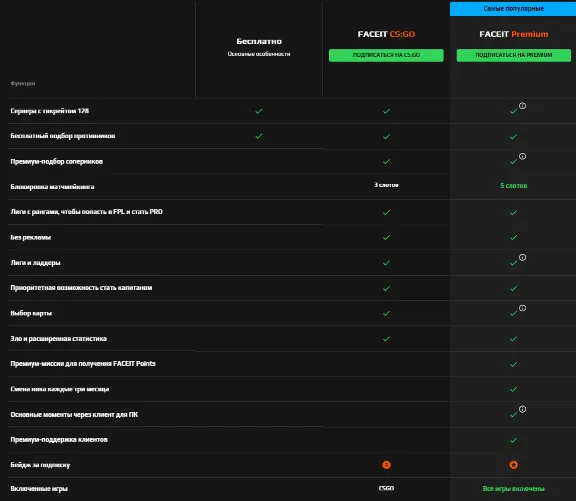Click 'CSGO' in Включенные игры row
Screen dimensions: 576x501
(386, 488)
